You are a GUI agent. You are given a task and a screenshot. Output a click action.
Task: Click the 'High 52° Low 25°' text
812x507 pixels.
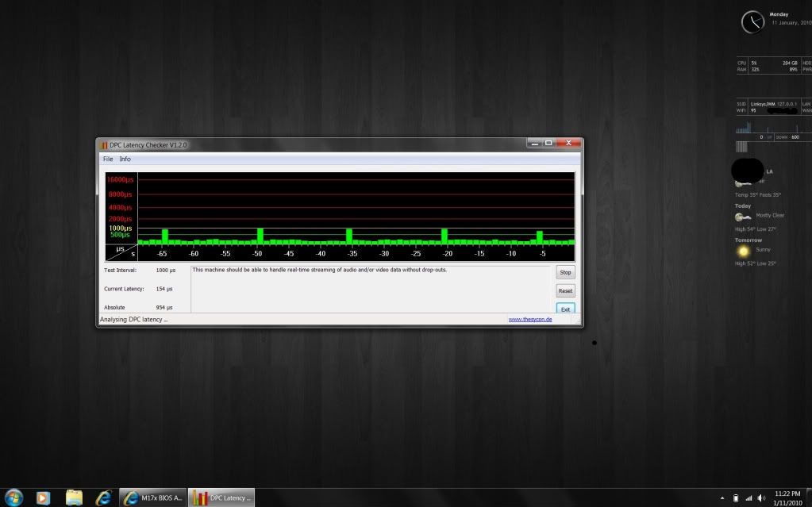point(755,263)
